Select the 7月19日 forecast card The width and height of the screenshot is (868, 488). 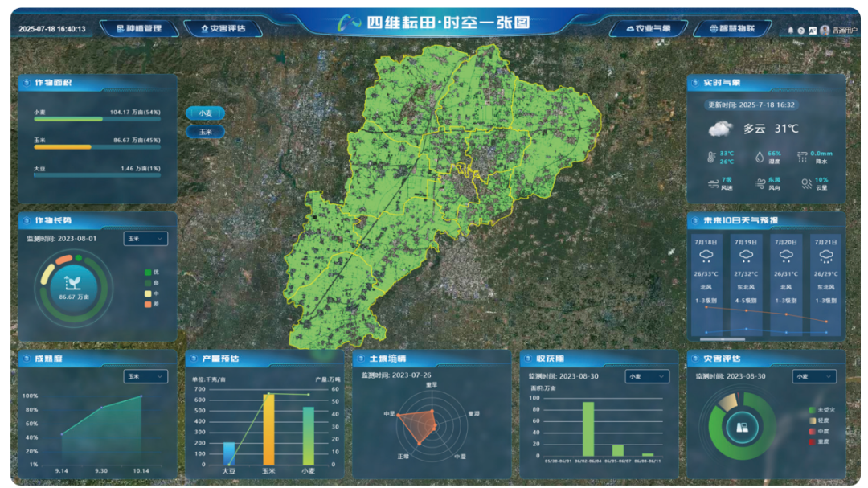747,281
